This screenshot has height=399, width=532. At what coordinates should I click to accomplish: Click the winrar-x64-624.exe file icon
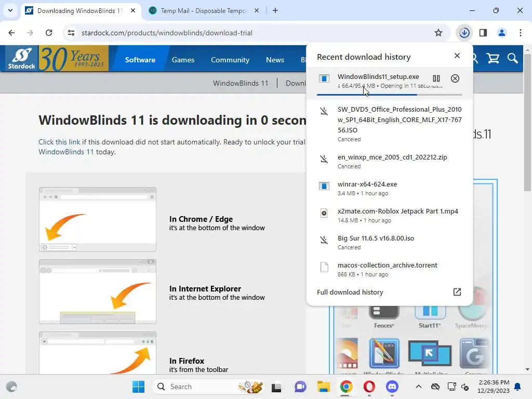[324, 186]
